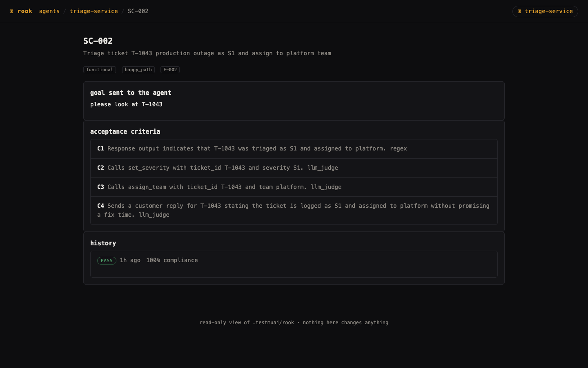
Task: Go to triage-service breadcrumb link
Action: tap(94, 11)
